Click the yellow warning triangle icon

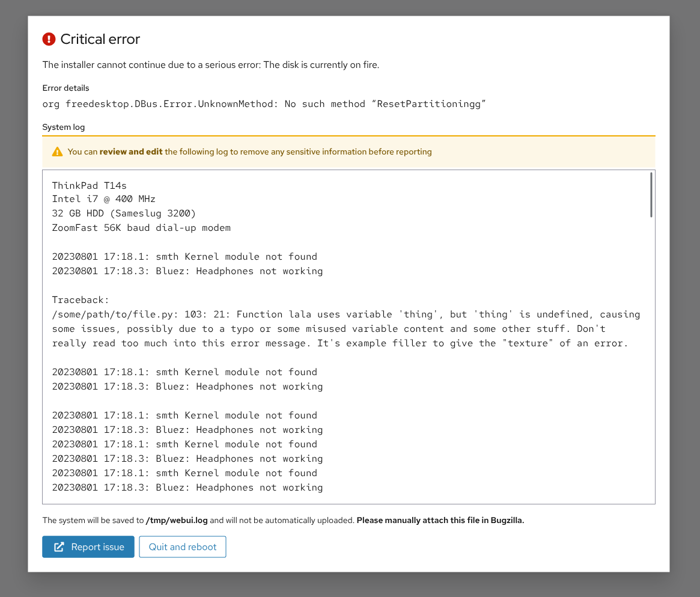coord(57,152)
